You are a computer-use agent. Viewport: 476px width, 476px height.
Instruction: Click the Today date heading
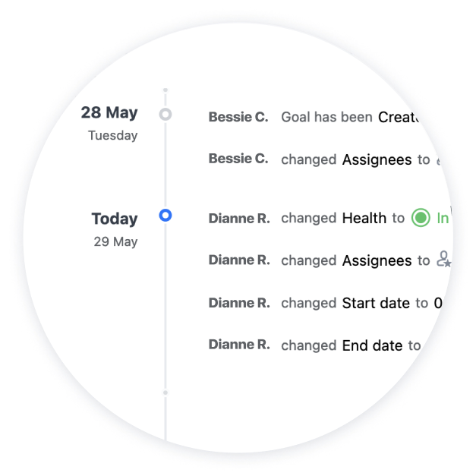[115, 219]
